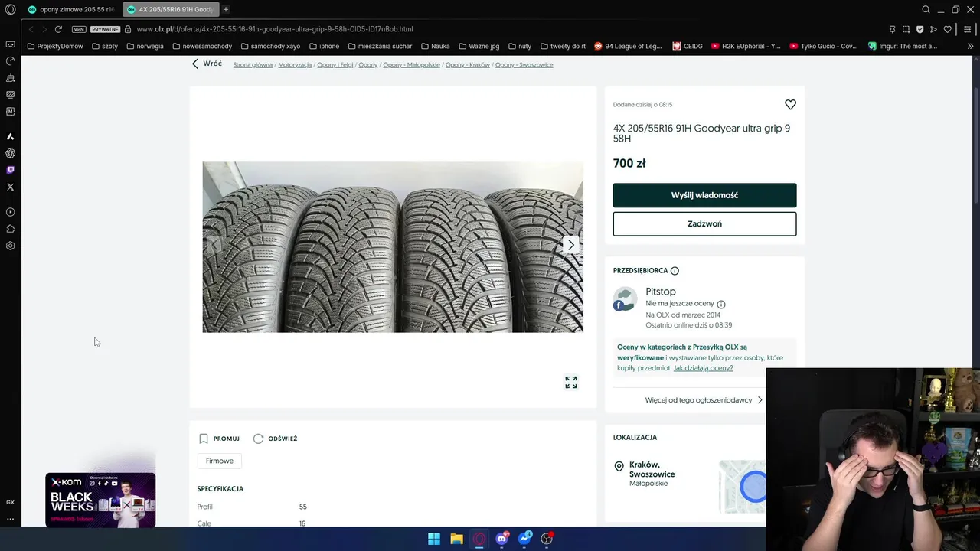This screenshot has width=980, height=551.
Task: Open the Imgur bookmark
Action: 903,46
